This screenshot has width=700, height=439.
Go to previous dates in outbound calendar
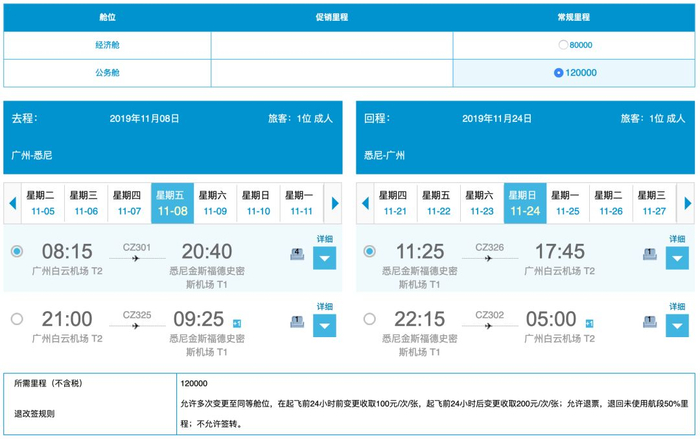pos(13,203)
